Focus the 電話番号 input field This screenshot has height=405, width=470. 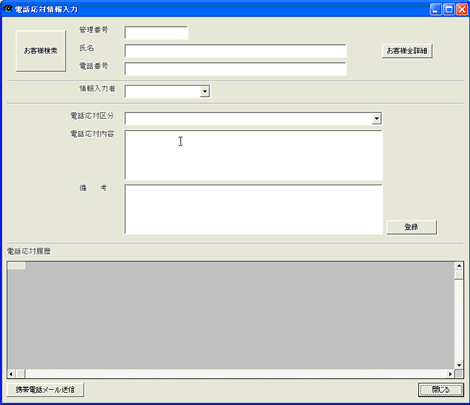coord(236,69)
